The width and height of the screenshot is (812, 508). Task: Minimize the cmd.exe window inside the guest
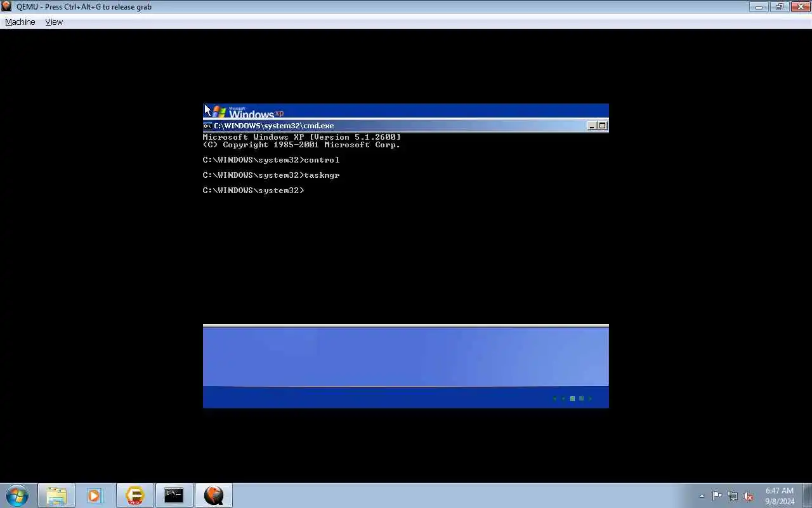[592, 126]
